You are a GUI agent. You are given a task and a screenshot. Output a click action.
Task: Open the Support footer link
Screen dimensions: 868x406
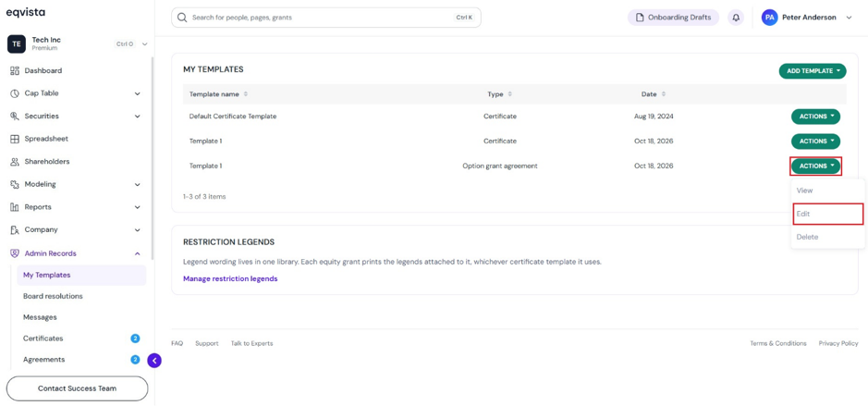click(x=207, y=343)
